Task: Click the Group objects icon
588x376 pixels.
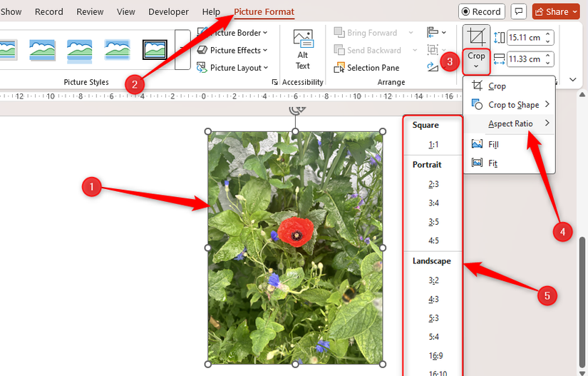Action: pyautogui.click(x=433, y=50)
